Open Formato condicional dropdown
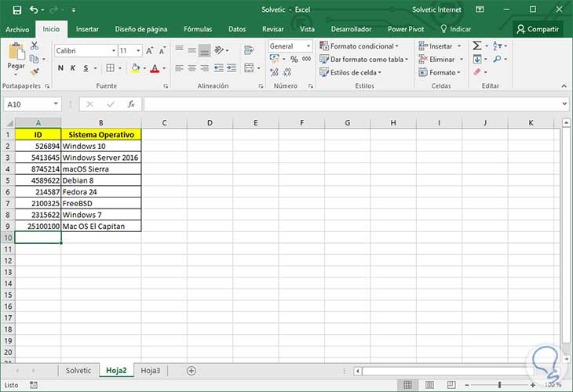573x392 pixels. (359, 46)
